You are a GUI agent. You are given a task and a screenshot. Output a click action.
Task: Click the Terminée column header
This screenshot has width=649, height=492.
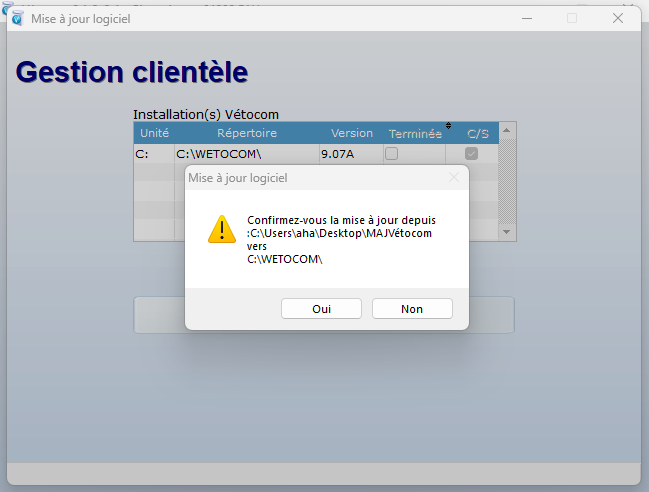[x=415, y=133]
